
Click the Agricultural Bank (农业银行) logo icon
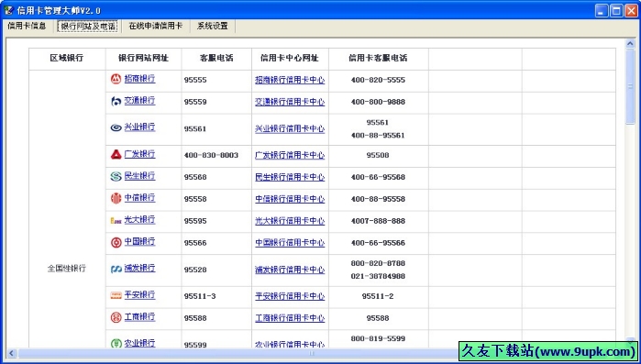tap(116, 343)
